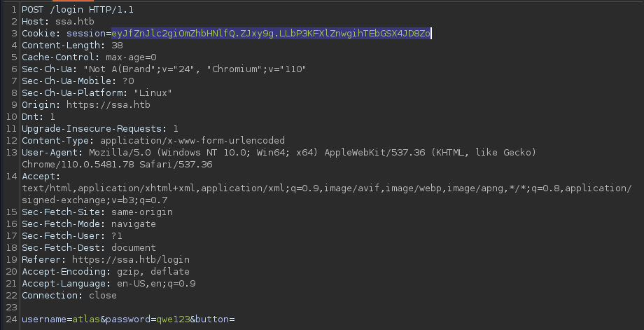Click the Cache-Control max-age=0 header
Viewport: 644px width, 330px height.
click(89, 57)
